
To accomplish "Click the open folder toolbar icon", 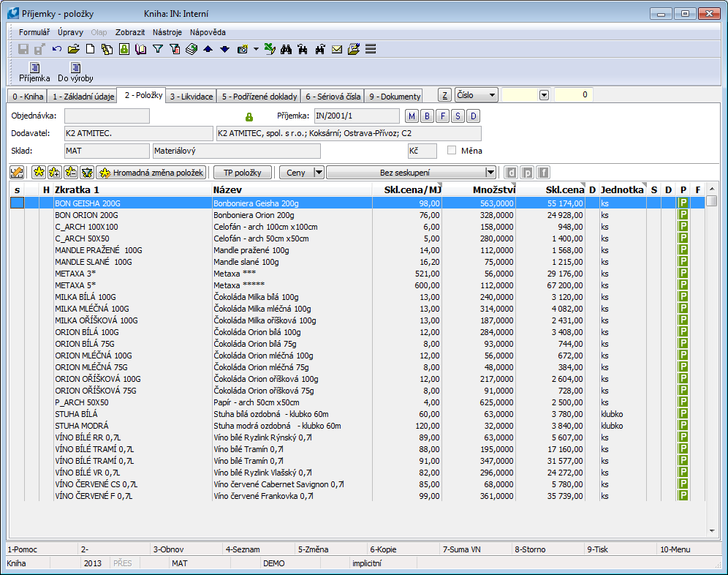I will point(73,50).
